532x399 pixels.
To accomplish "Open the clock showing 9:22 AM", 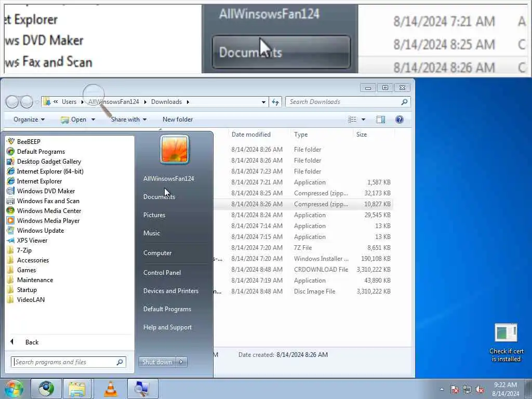I will pyautogui.click(x=505, y=389).
